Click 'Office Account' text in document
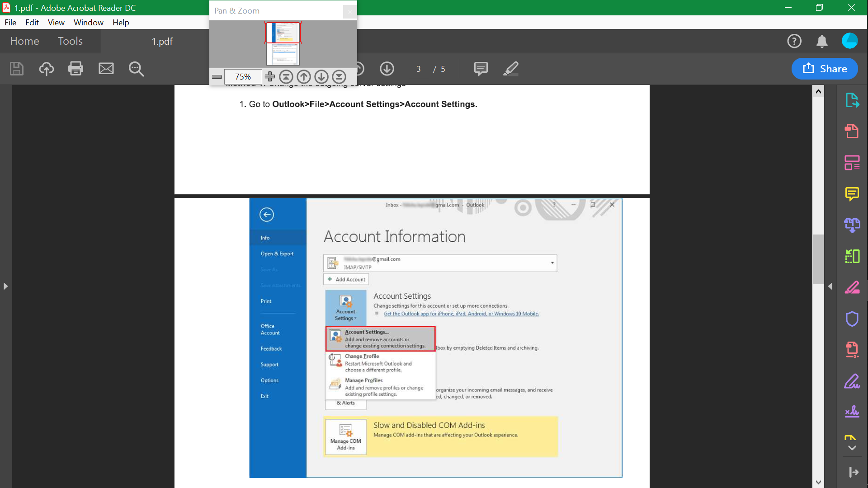 tap(270, 329)
